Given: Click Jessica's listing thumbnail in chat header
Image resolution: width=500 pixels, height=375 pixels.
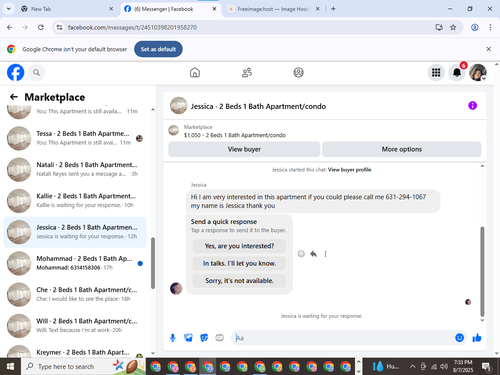Looking at the screenshot, I should [179, 106].
